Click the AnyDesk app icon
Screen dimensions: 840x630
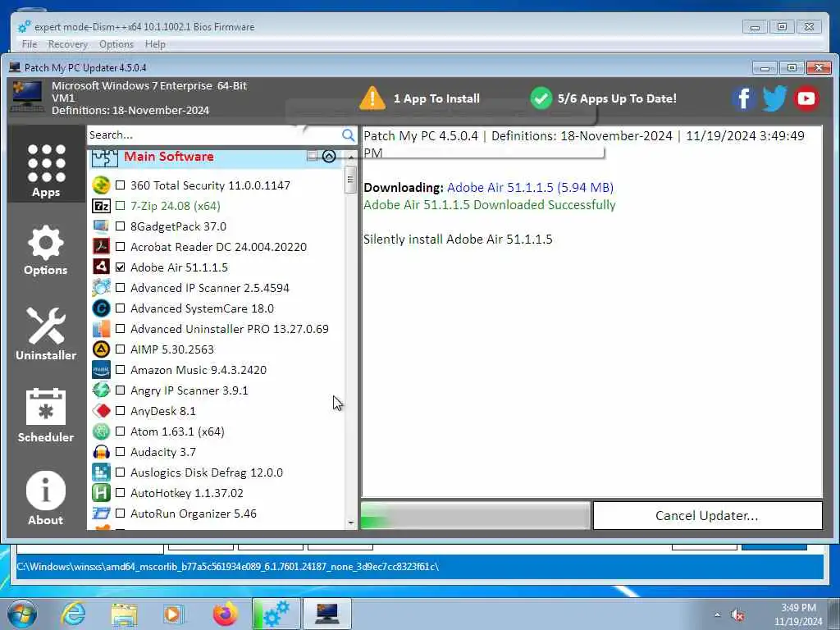point(101,411)
